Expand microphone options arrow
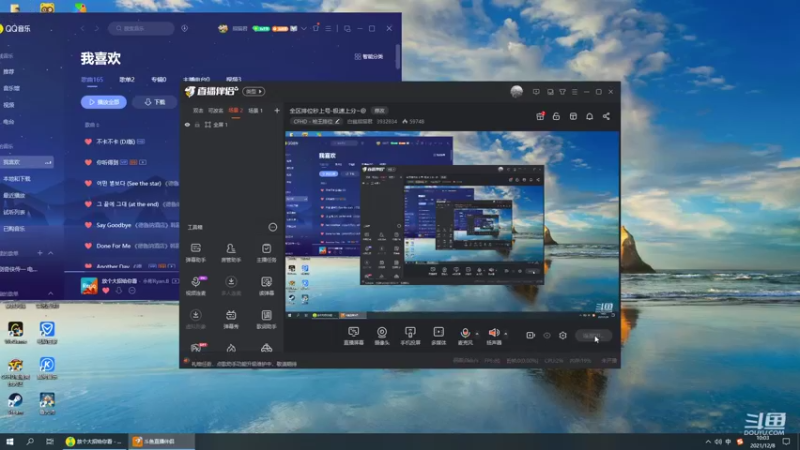Image resolution: width=800 pixels, height=450 pixels. [477, 334]
